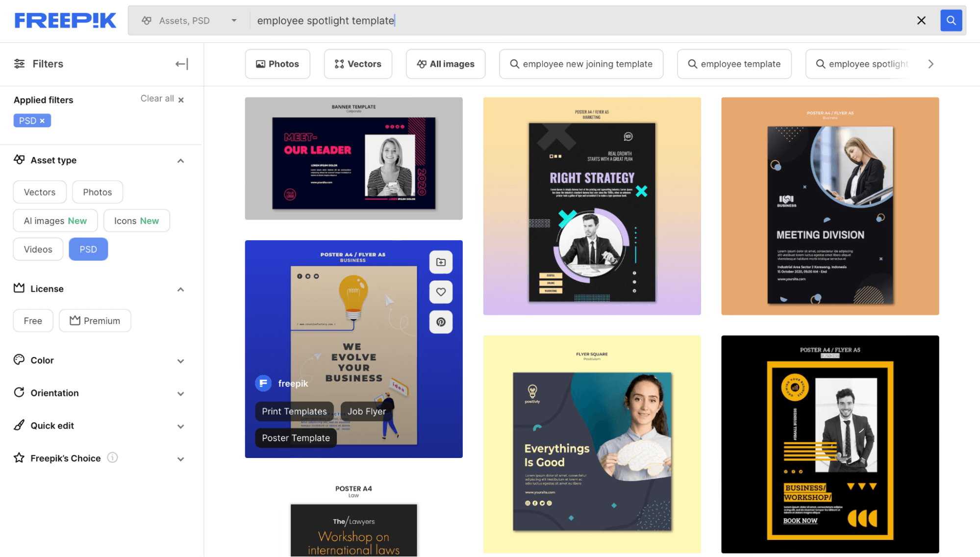Image resolution: width=980 pixels, height=557 pixels.
Task: Click the Freepik logo
Action: [x=65, y=21]
